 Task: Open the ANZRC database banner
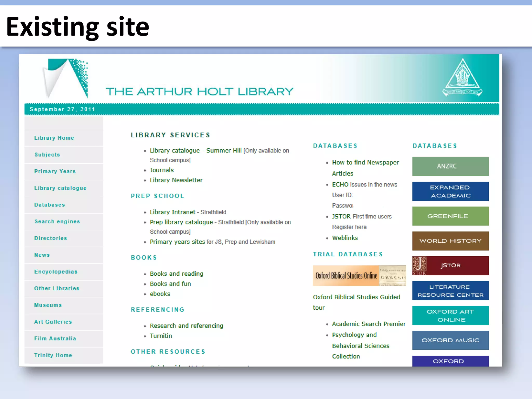(450, 166)
